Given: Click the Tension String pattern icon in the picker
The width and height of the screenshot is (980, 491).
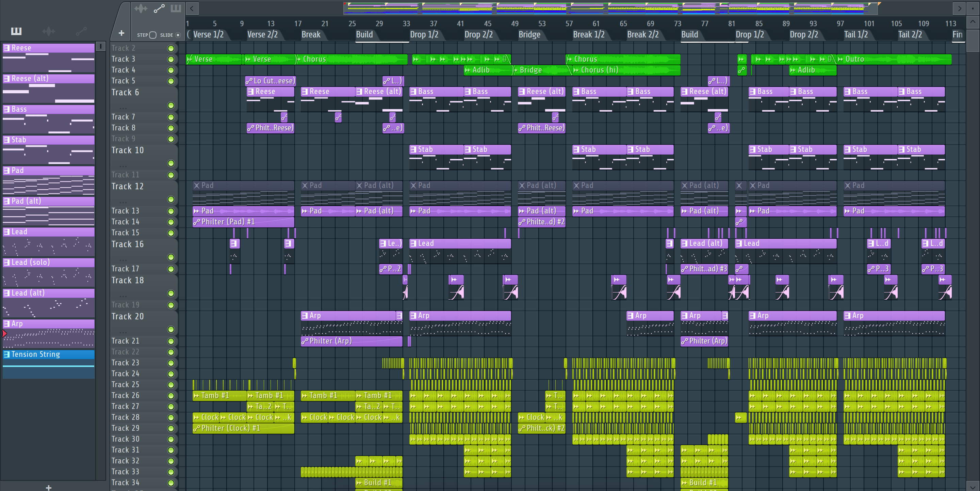Looking at the screenshot, I should click(x=6, y=354).
